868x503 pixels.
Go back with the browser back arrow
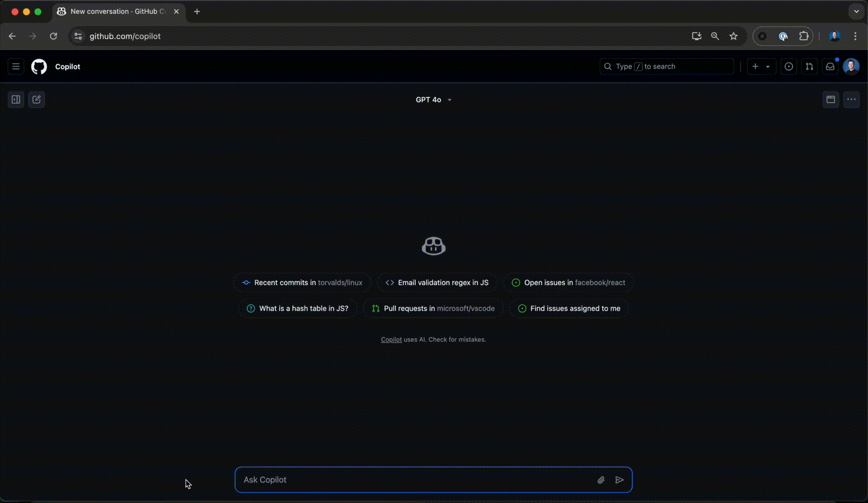coord(12,36)
